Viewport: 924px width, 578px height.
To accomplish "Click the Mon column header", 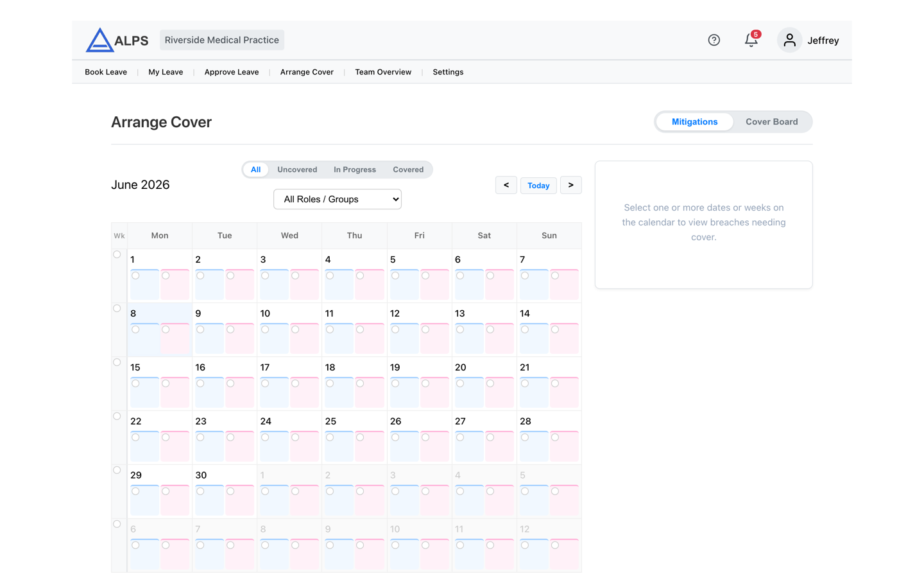I will (x=160, y=236).
